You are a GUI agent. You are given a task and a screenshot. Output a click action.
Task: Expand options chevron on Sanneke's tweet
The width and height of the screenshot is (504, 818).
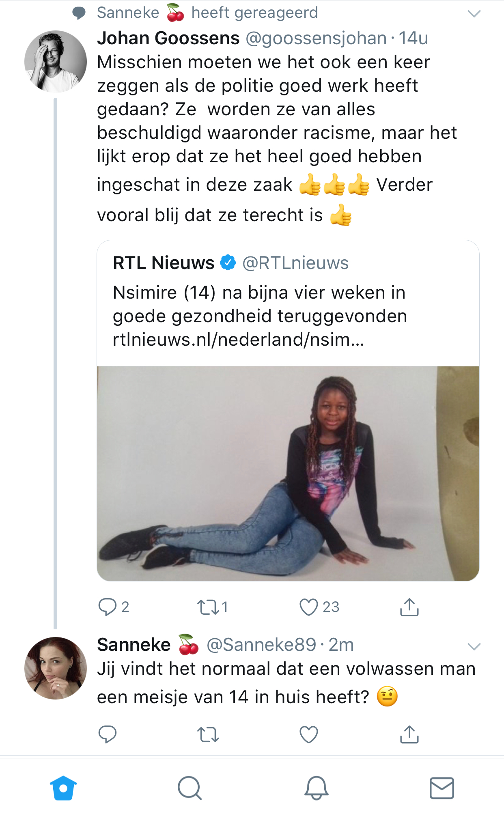[x=474, y=646]
